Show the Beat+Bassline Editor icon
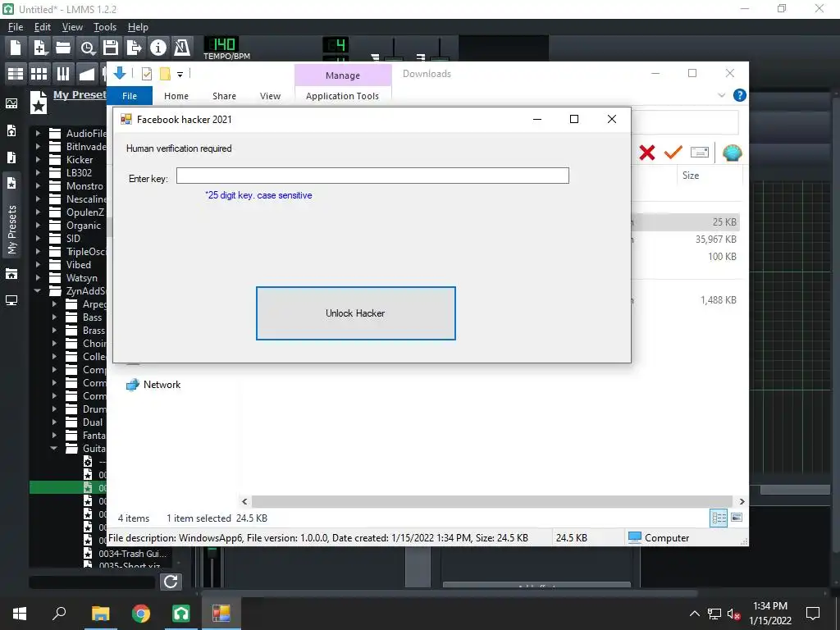 coord(39,73)
